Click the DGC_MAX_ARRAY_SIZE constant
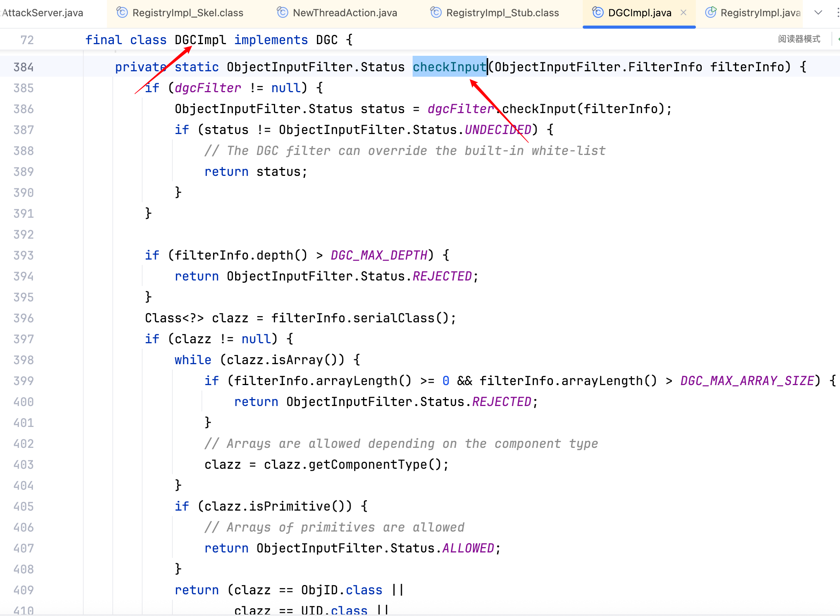This screenshot has width=840, height=616. 747,381
